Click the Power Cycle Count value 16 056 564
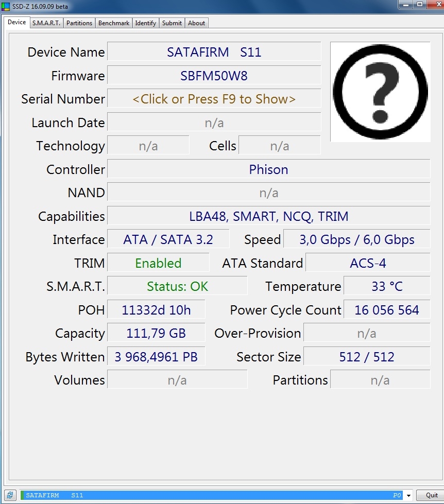This screenshot has width=444, height=504. (387, 310)
